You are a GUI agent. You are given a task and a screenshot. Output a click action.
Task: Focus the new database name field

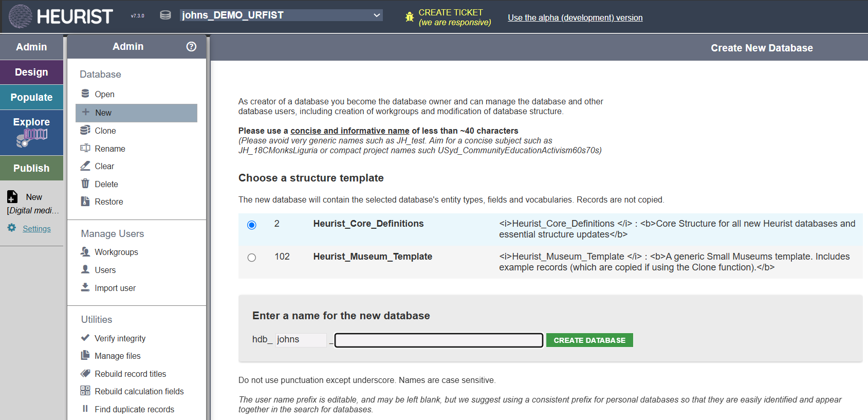click(439, 340)
